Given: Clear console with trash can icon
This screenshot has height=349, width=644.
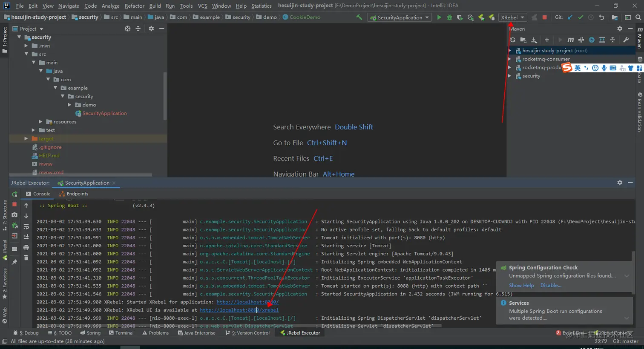Looking at the screenshot, I should pyautogui.click(x=26, y=257).
